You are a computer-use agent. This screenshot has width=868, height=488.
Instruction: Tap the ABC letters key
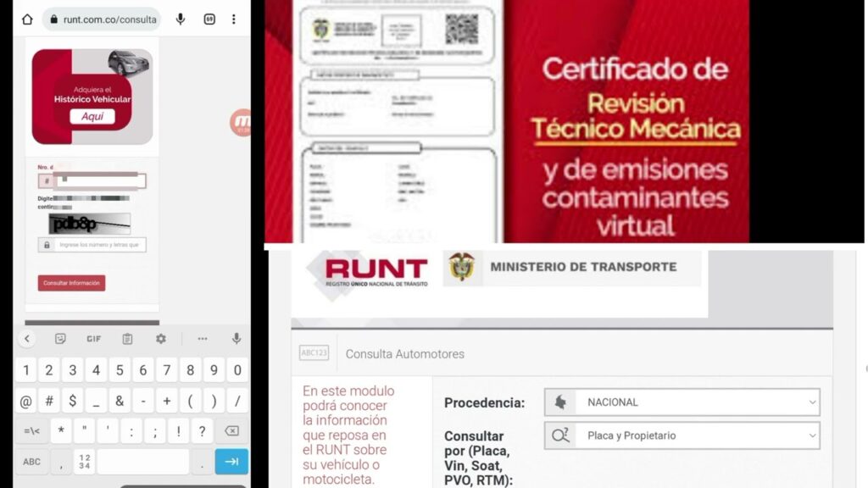[31, 462]
